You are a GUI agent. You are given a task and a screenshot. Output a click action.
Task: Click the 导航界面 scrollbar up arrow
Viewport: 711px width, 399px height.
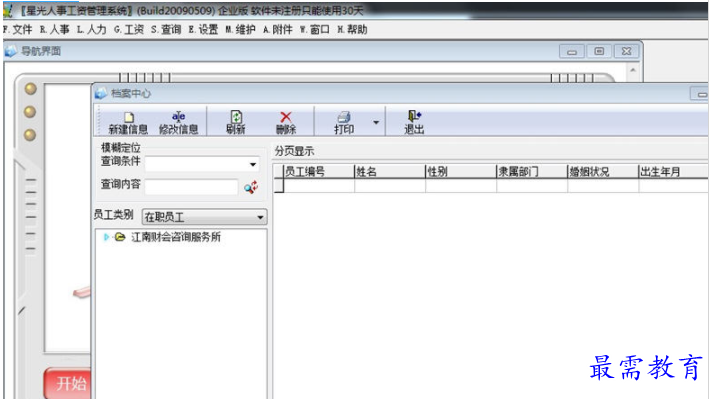point(633,70)
